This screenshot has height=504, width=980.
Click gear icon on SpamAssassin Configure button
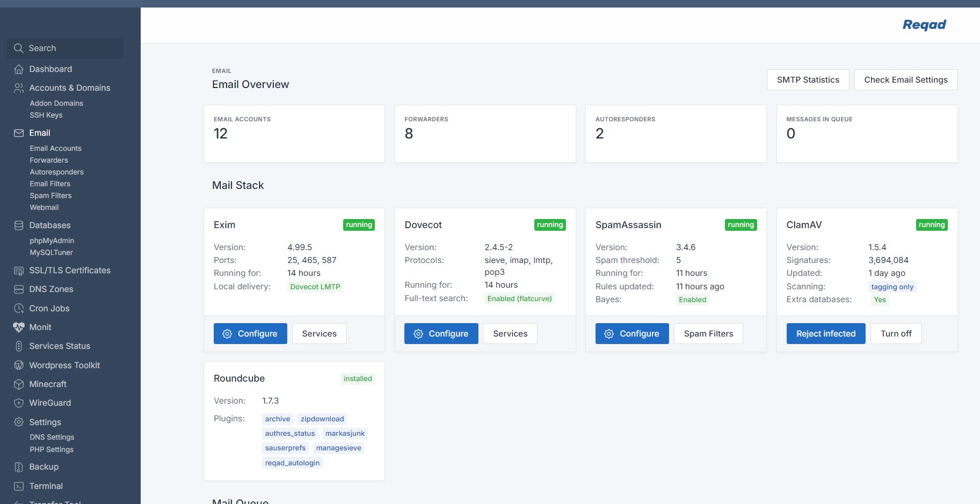(609, 334)
